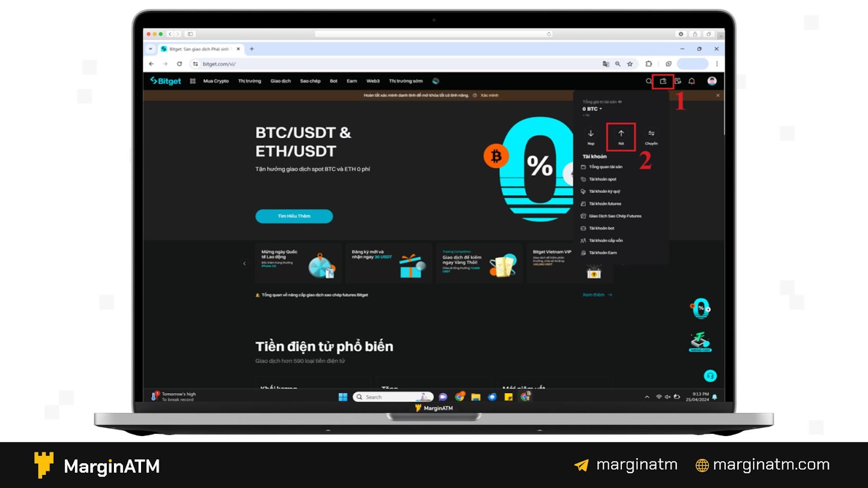The height and width of the screenshot is (488, 868).
Task: Expand the 0 BTC currency dropdown
Action: [592, 109]
